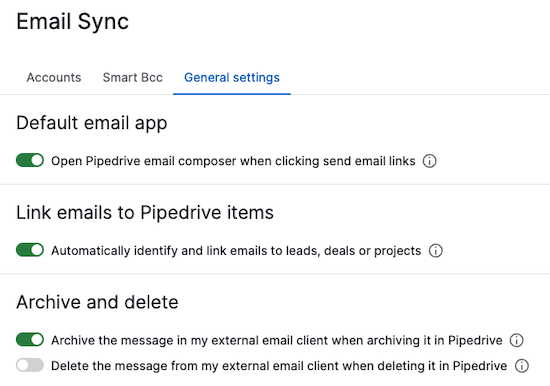Switch to the Accounts tab
This screenshot has height=386, width=550.
[x=54, y=78]
